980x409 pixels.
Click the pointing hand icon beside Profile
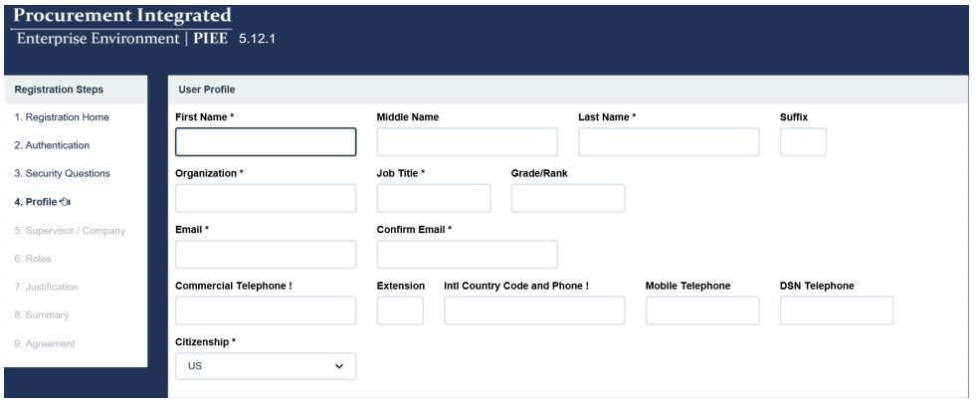[65, 202]
